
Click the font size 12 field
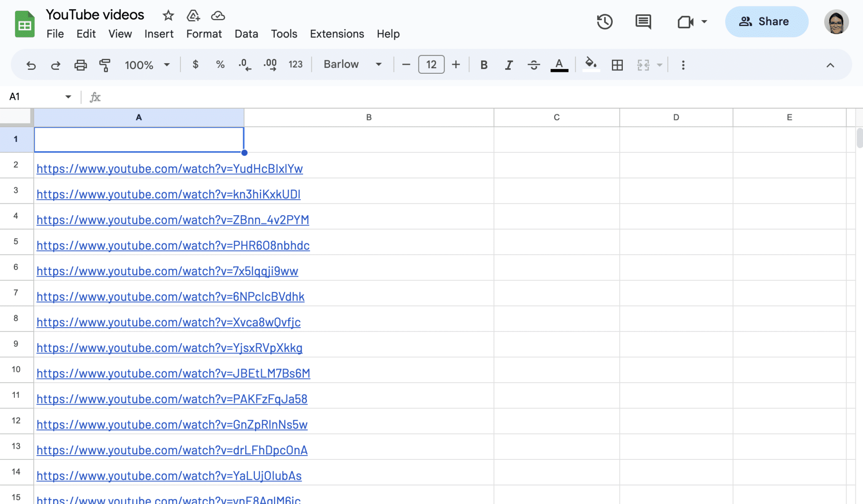(x=431, y=64)
